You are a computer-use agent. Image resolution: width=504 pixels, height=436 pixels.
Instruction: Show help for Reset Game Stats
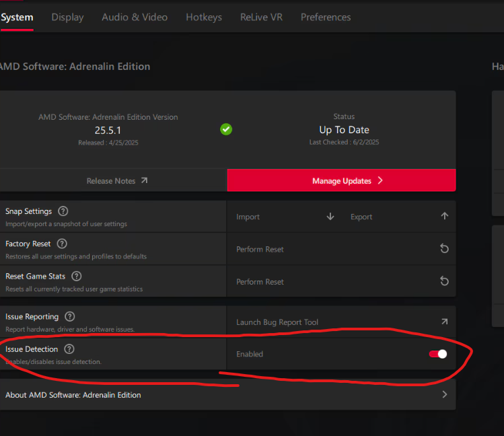(77, 276)
